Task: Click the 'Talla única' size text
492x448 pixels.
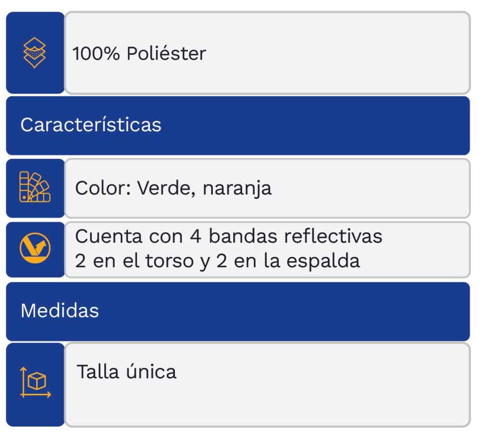Action: (x=126, y=372)
